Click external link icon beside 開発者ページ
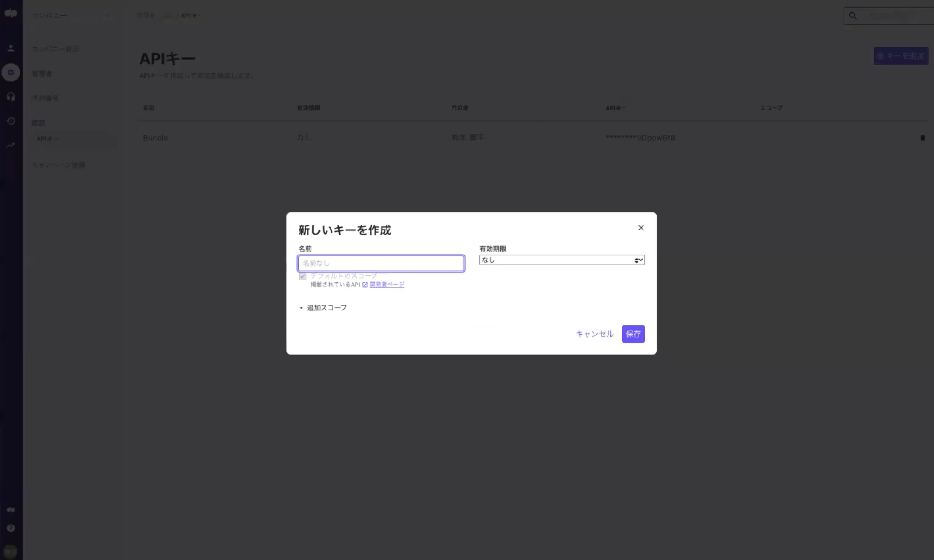 [365, 285]
